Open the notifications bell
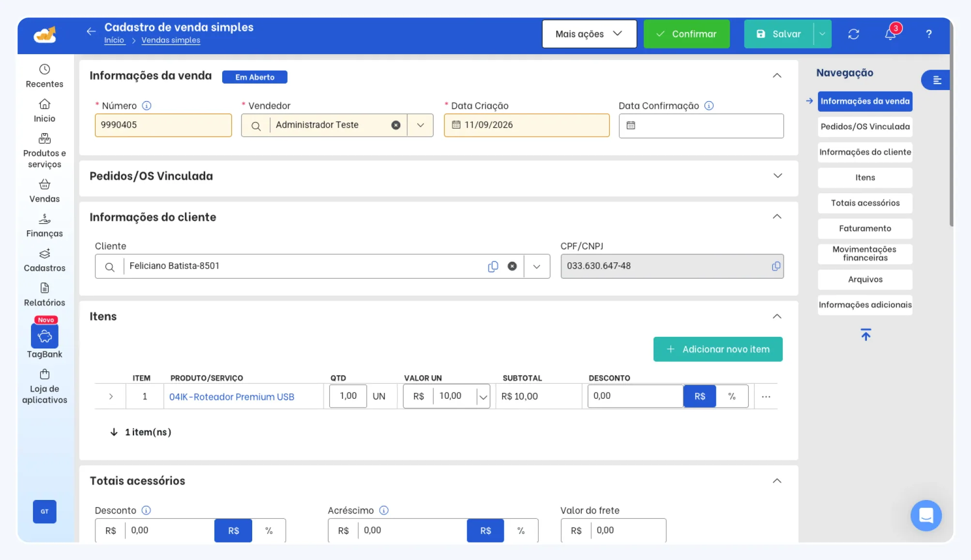The width and height of the screenshot is (971, 560). [890, 34]
